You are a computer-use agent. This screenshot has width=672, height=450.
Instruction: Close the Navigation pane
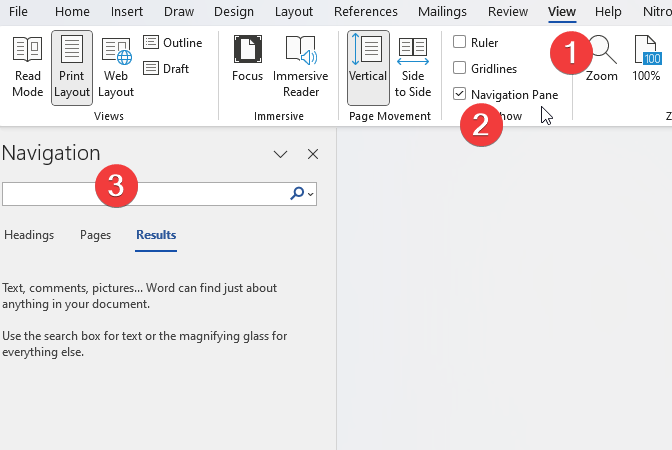click(313, 154)
